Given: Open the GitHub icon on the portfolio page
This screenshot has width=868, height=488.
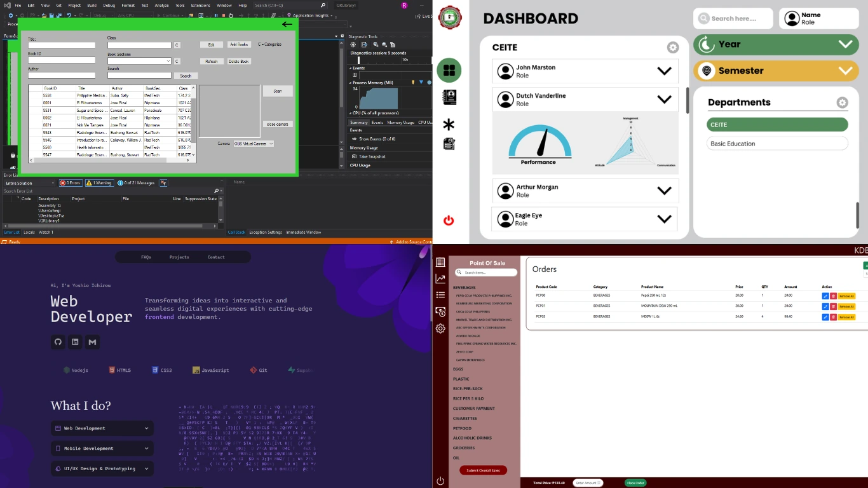Looking at the screenshot, I should (58, 342).
